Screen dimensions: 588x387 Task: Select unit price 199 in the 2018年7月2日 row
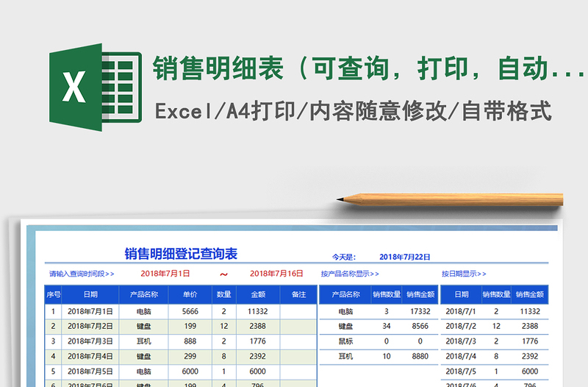coord(190,326)
